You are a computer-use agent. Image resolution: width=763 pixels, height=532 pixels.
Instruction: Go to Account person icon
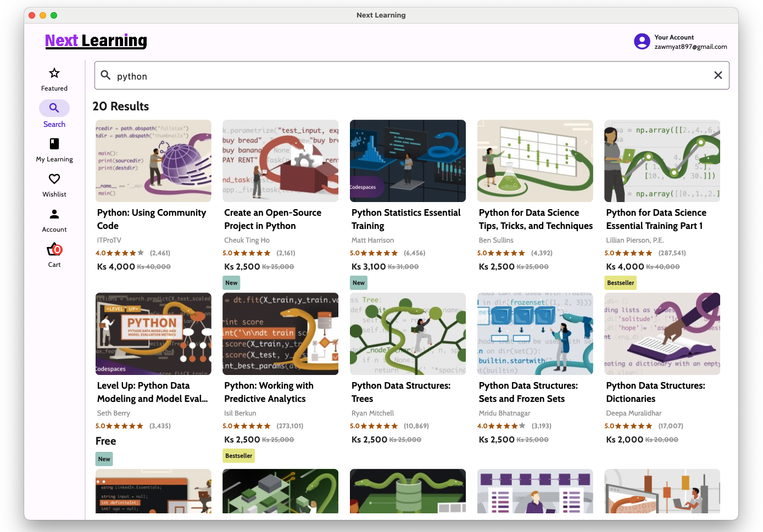[x=54, y=214]
